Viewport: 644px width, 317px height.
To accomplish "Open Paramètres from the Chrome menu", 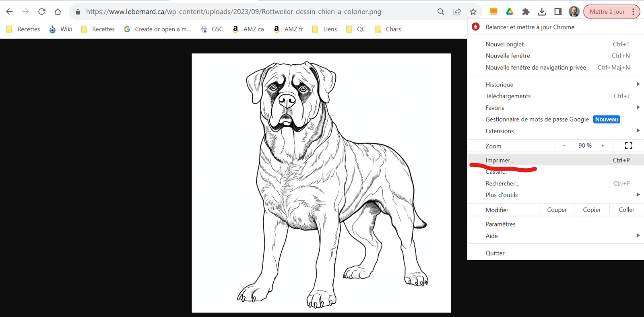I will coord(500,224).
